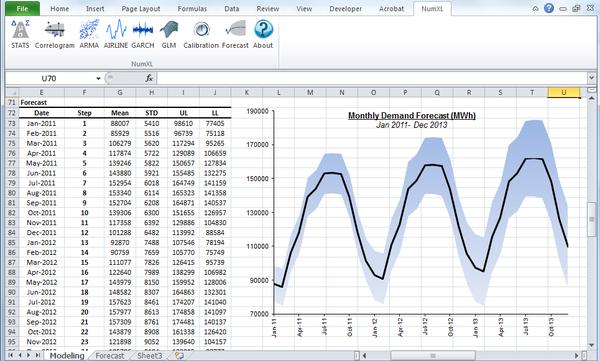
Task: Open the STATS tool in NumXL ribbon
Action: (x=20, y=34)
